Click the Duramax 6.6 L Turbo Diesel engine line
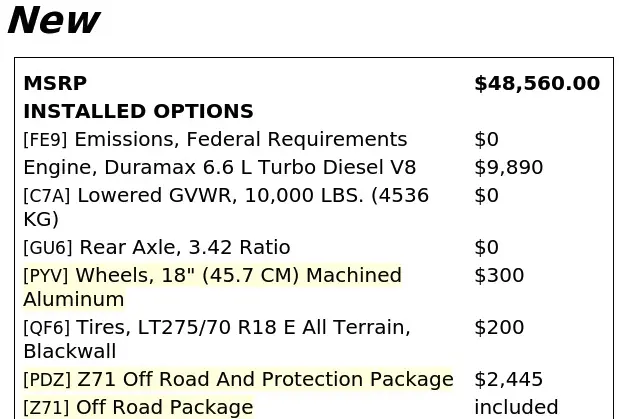 [x=219, y=167]
